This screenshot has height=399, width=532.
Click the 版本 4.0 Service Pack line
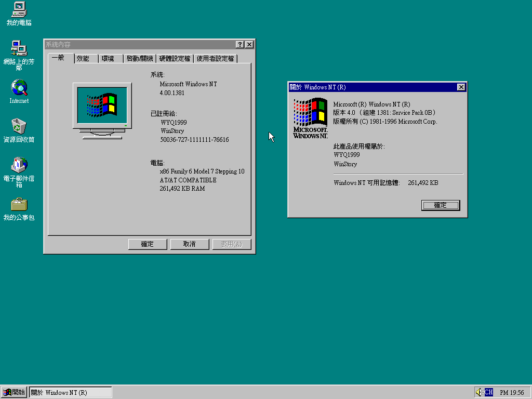384,113
